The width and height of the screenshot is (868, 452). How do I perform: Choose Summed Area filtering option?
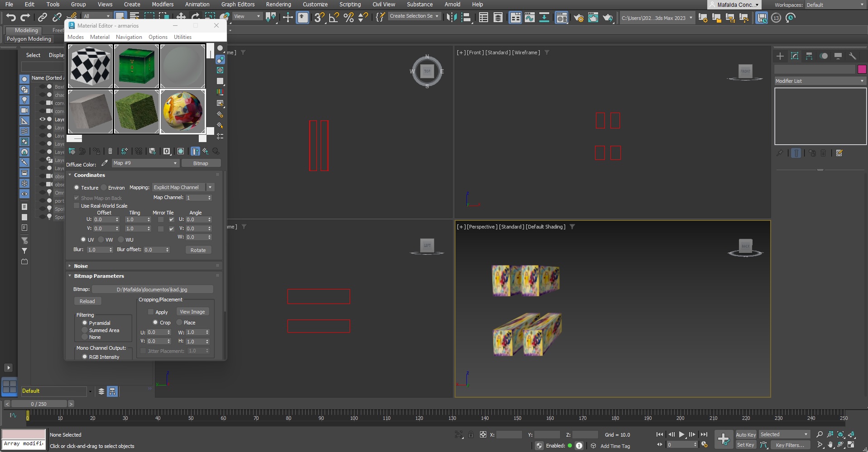(85, 330)
